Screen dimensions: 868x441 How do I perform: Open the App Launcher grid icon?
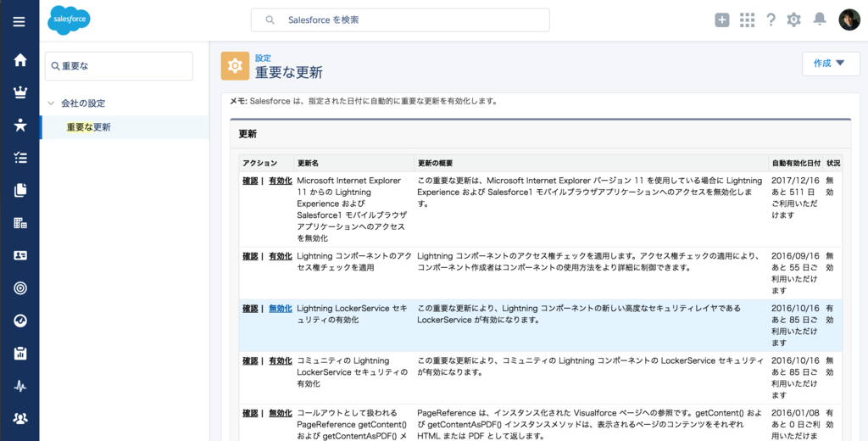coord(747,20)
